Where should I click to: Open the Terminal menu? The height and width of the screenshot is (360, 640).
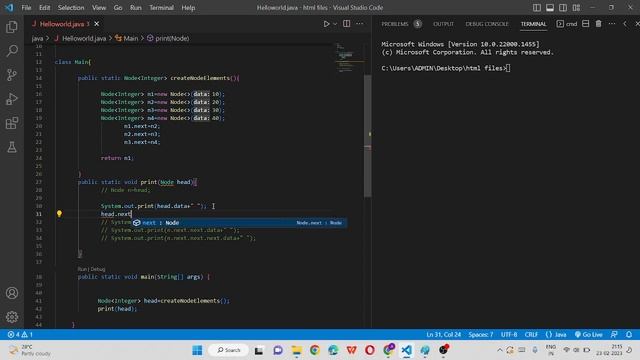pyautogui.click(x=161, y=8)
